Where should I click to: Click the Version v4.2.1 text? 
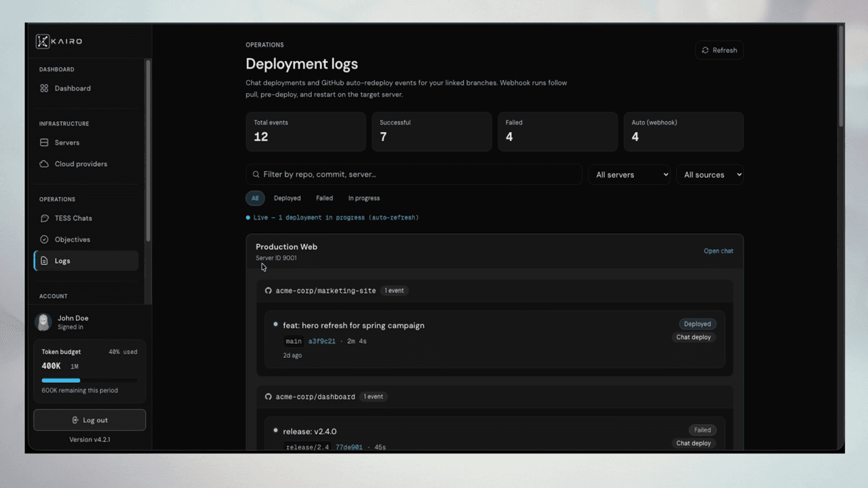pos(90,440)
